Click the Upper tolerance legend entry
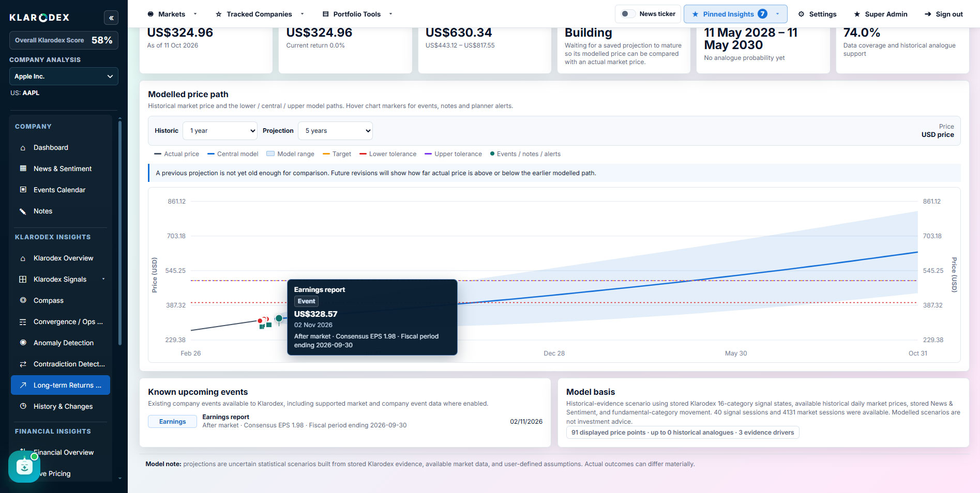Screen dimensions: 980x493 (453, 154)
